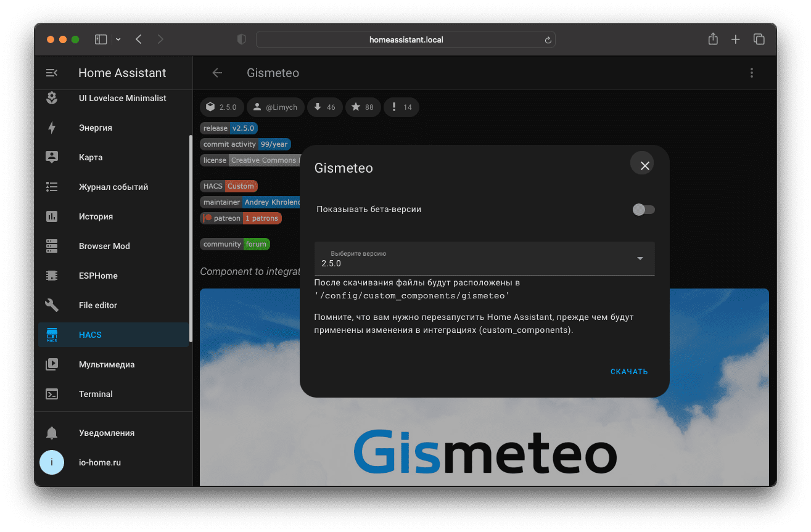Open the Энергия lightning bolt icon
This screenshot has width=811, height=532.
[52, 128]
